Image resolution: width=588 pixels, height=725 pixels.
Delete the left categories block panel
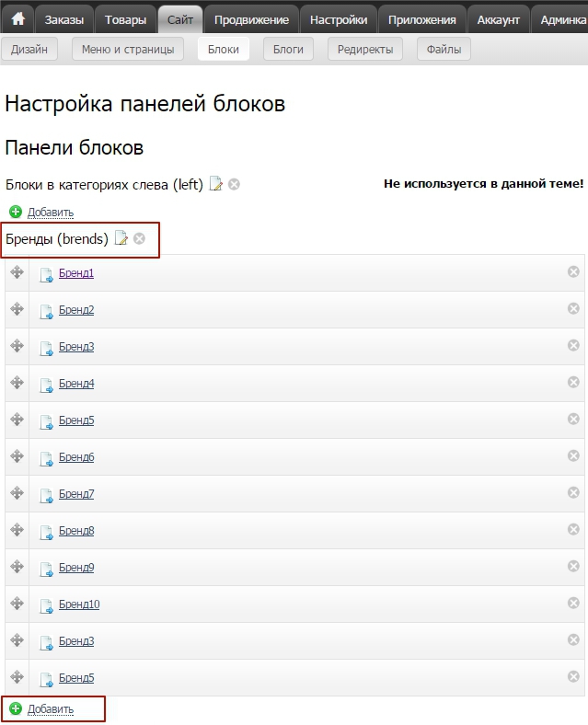[x=235, y=185]
